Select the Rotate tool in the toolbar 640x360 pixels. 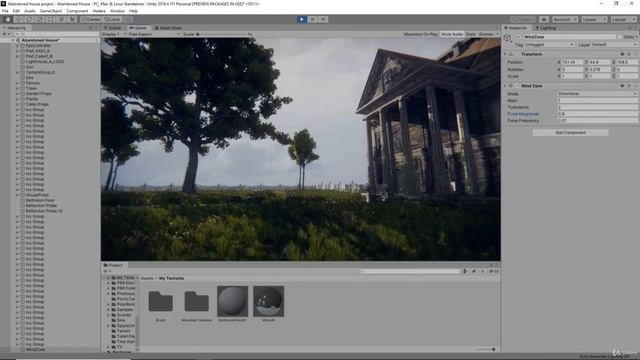point(29,20)
